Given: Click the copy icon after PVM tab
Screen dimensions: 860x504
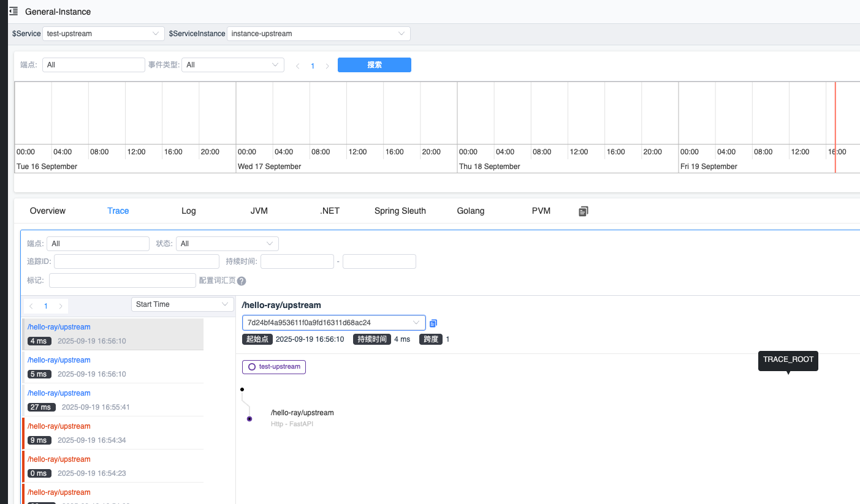Looking at the screenshot, I should point(583,211).
